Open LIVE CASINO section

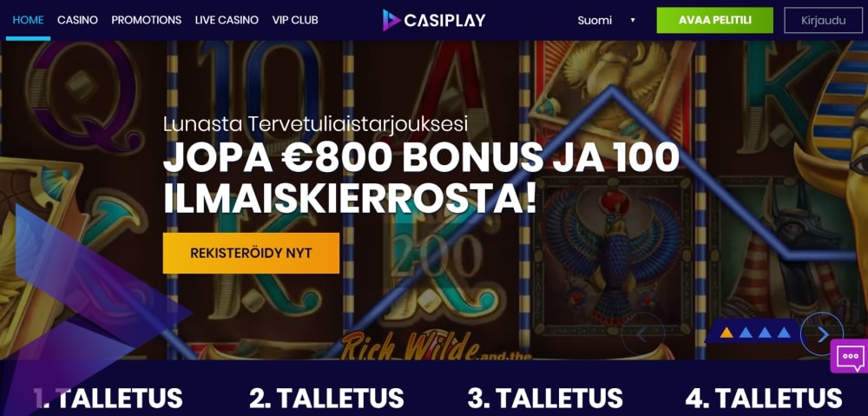point(227,20)
